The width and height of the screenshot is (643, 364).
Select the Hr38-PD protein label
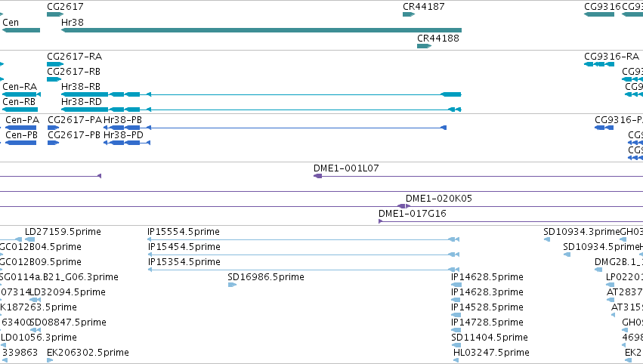[x=123, y=135]
